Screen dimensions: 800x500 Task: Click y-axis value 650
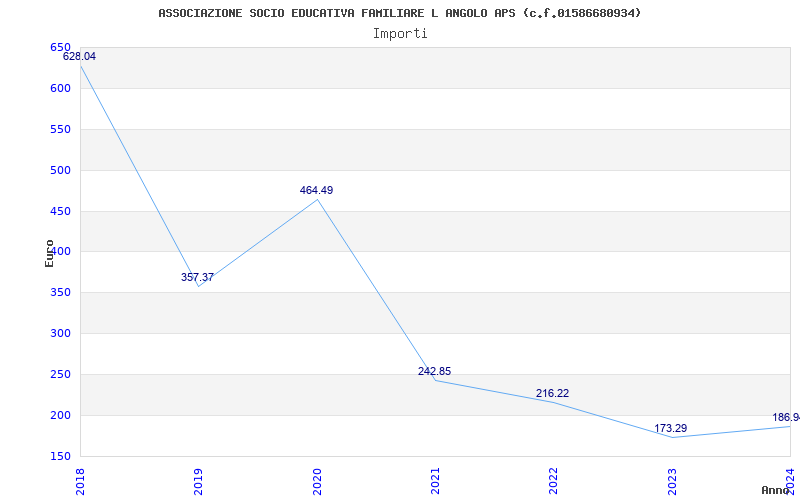tap(60, 47)
